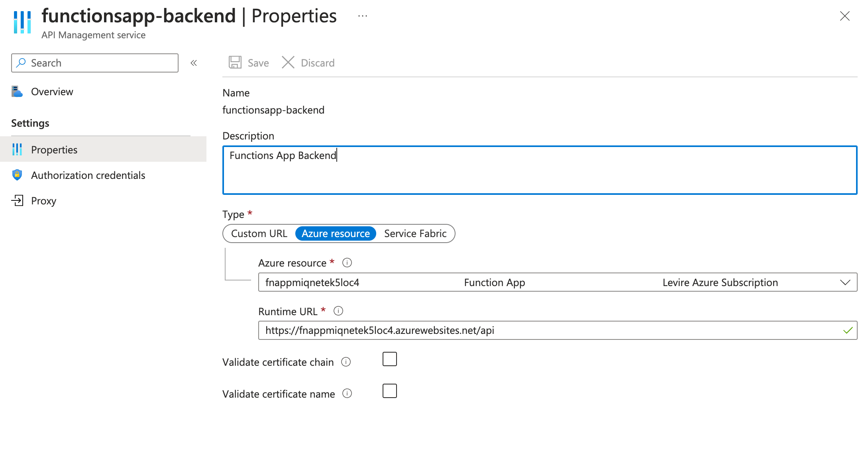Click the Properties bars icon in sidebar
Screen dimensions: 868x455
[17, 149]
